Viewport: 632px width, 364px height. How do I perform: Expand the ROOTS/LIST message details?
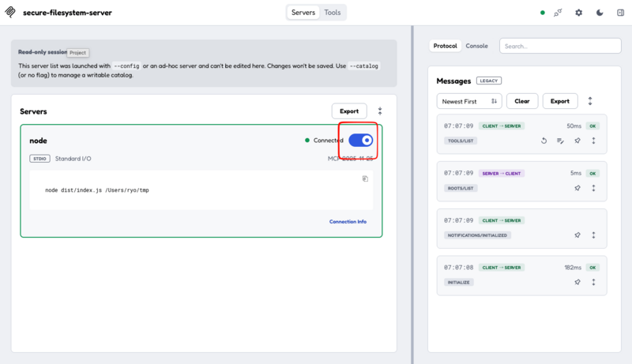point(593,188)
